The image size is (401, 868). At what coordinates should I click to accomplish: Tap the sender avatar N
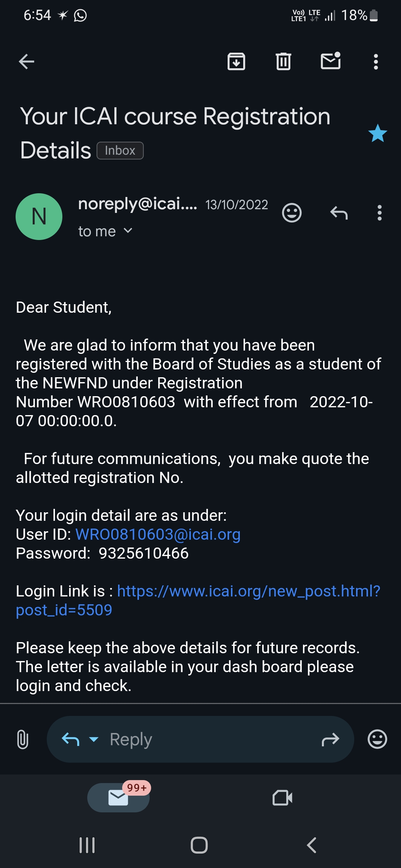(x=39, y=217)
